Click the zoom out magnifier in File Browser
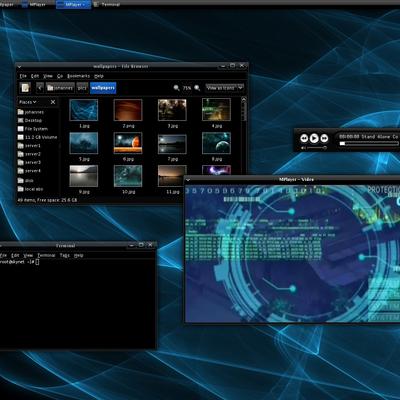This screenshot has height=400, width=400. click(176, 88)
